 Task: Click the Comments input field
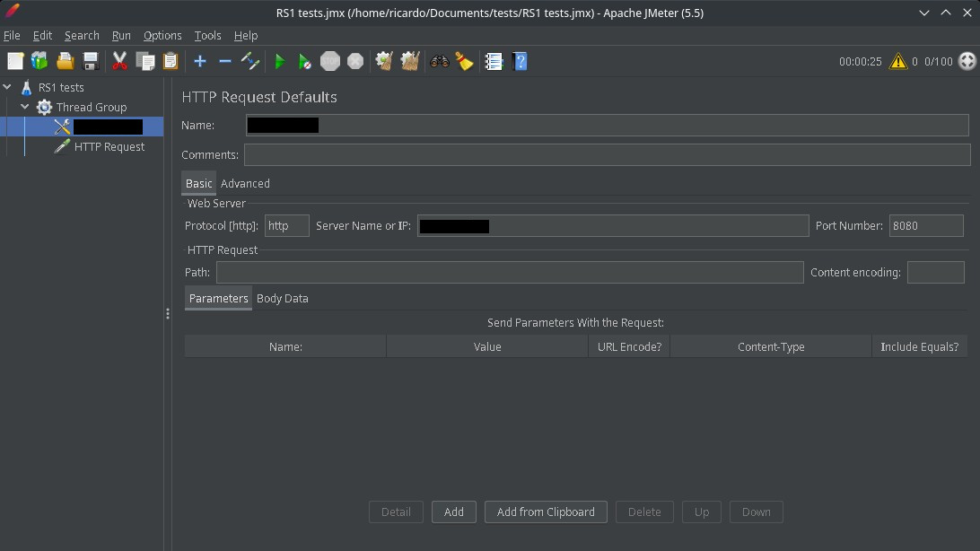[x=607, y=154]
